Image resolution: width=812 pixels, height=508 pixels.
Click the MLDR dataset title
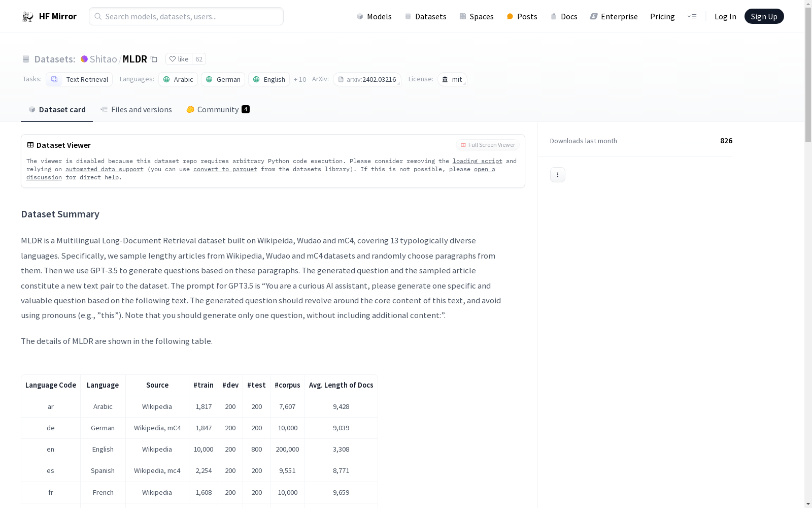tap(135, 59)
